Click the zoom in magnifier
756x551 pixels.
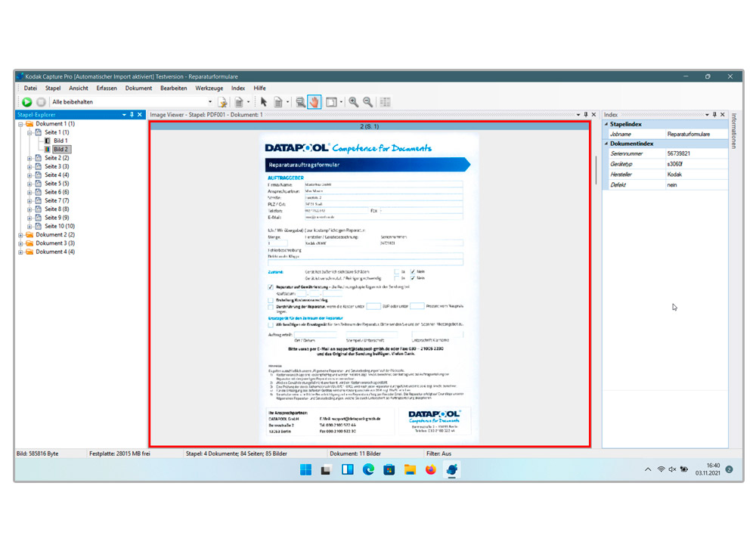pos(353,102)
